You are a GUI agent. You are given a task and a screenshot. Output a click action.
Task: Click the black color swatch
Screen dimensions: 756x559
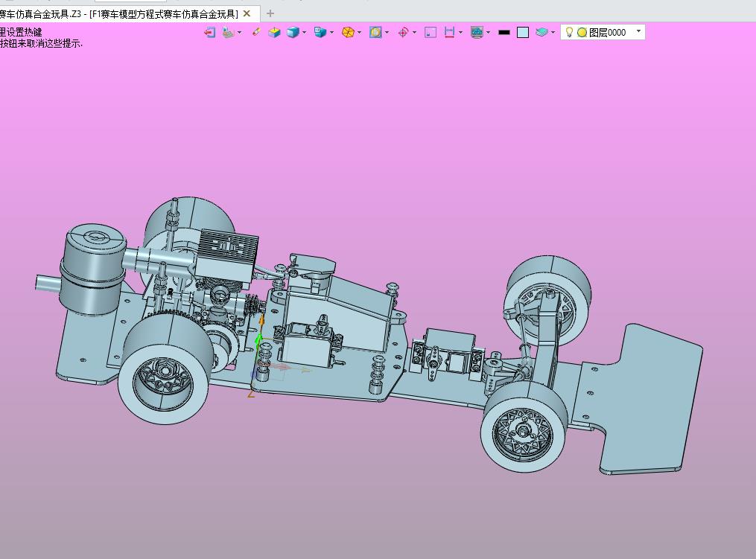coord(504,32)
